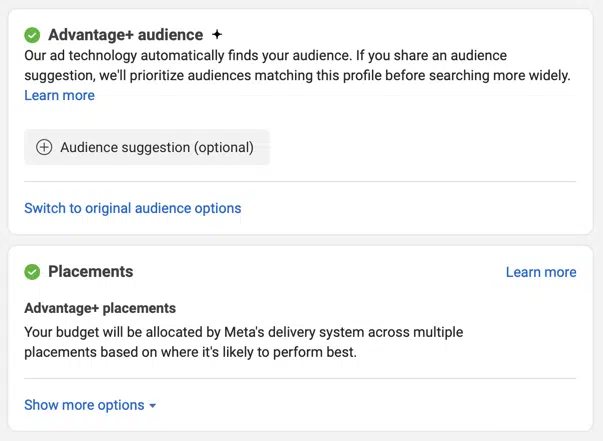The height and width of the screenshot is (441, 603).
Task: Click empty space right of Audience suggestion button
Action: [x=420, y=147]
